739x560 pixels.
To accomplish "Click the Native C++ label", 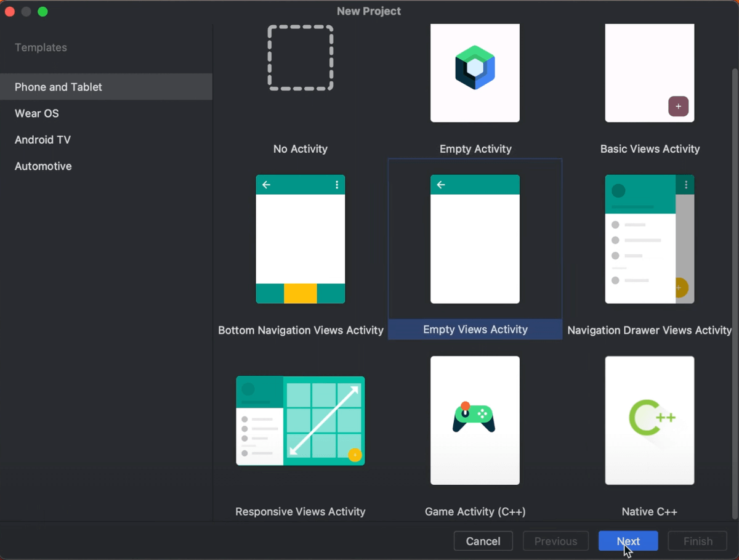I will [650, 512].
